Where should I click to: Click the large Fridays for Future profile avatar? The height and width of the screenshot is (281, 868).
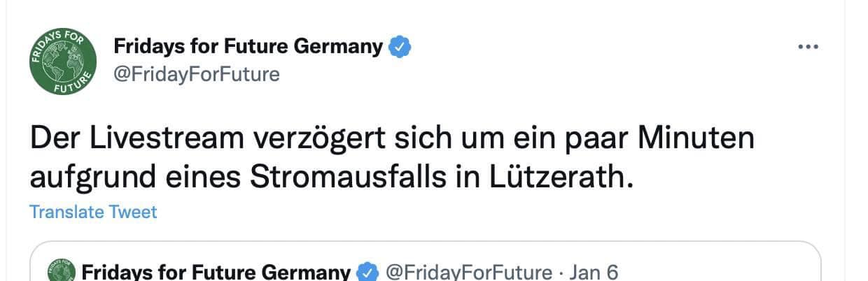coord(63,62)
